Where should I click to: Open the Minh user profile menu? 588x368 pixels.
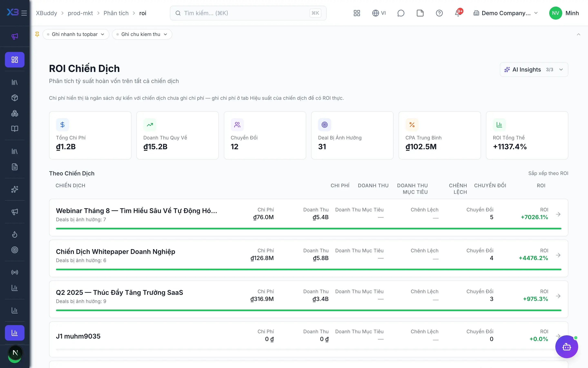click(x=564, y=13)
